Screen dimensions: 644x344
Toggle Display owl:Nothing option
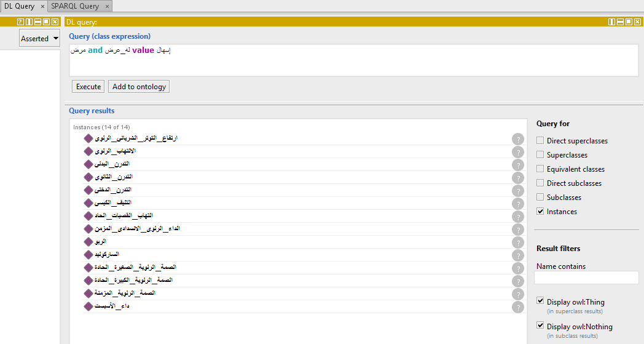(x=540, y=326)
